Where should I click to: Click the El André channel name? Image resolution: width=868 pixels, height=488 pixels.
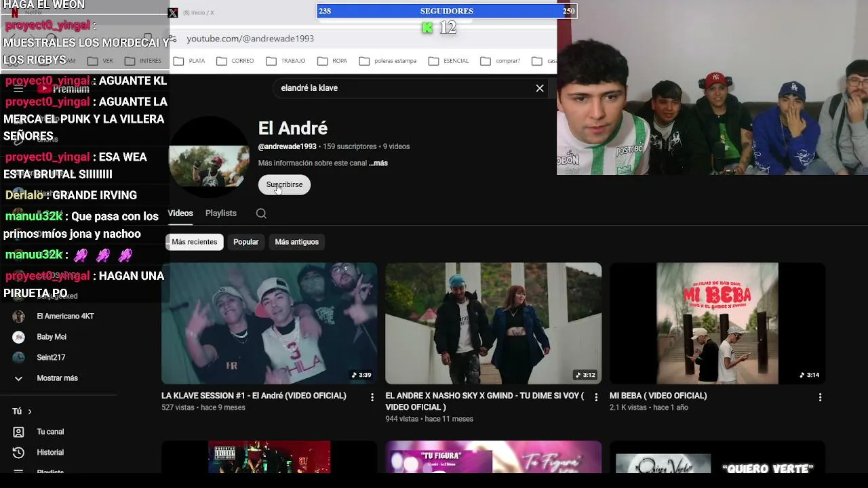pyautogui.click(x=293, y=128)
